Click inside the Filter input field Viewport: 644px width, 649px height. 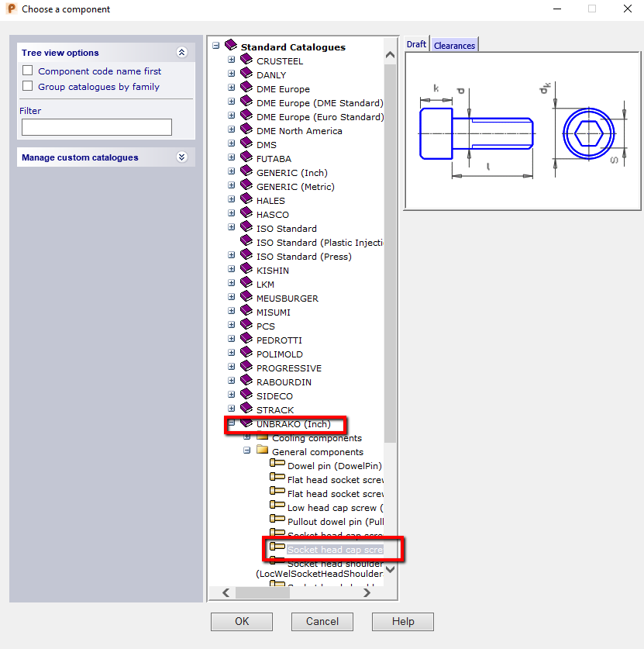pyautogui.click(x=95, y=126)
